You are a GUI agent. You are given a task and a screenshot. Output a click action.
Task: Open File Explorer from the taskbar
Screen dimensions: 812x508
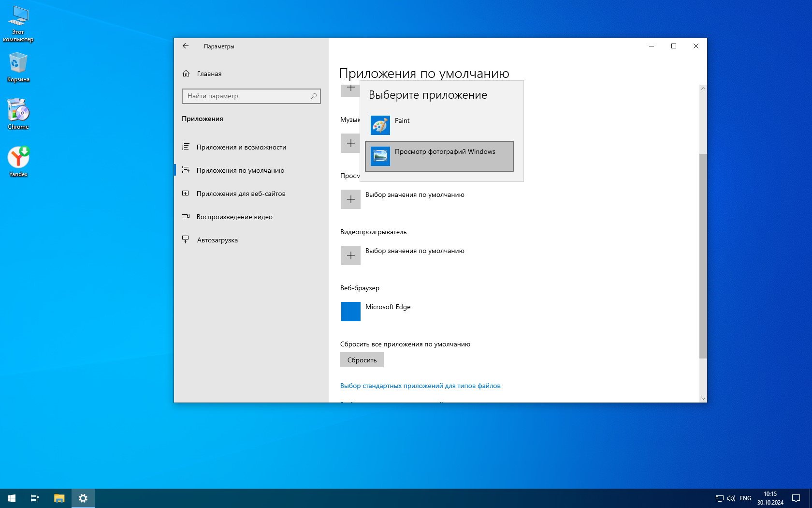(x=59, y=498)
